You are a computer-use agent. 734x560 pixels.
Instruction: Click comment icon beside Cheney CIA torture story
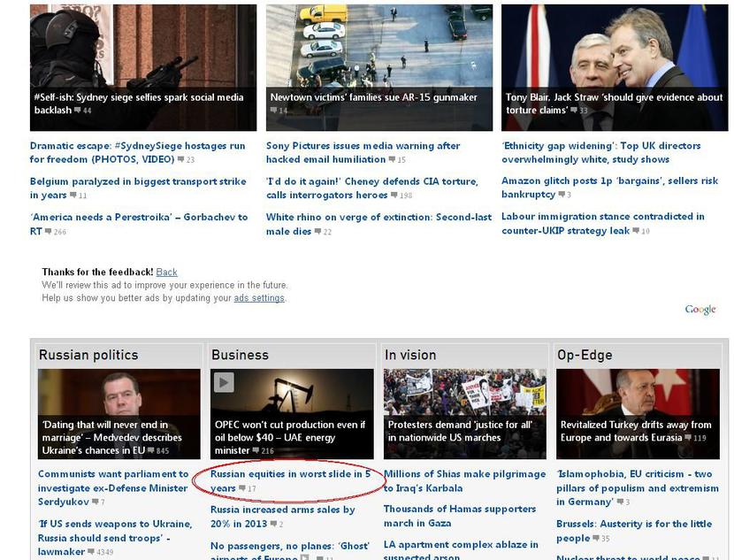pyautogui.click(x=394, y=196)
